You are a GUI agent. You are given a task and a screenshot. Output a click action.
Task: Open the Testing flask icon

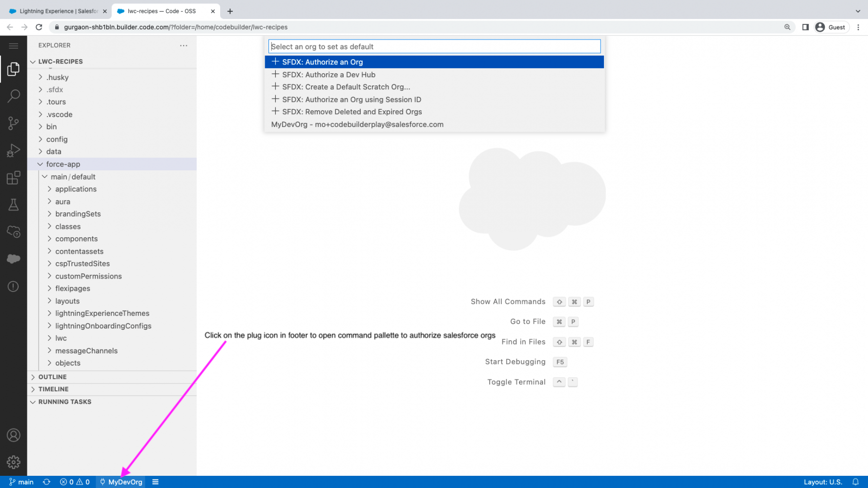(x=14, y=205)
